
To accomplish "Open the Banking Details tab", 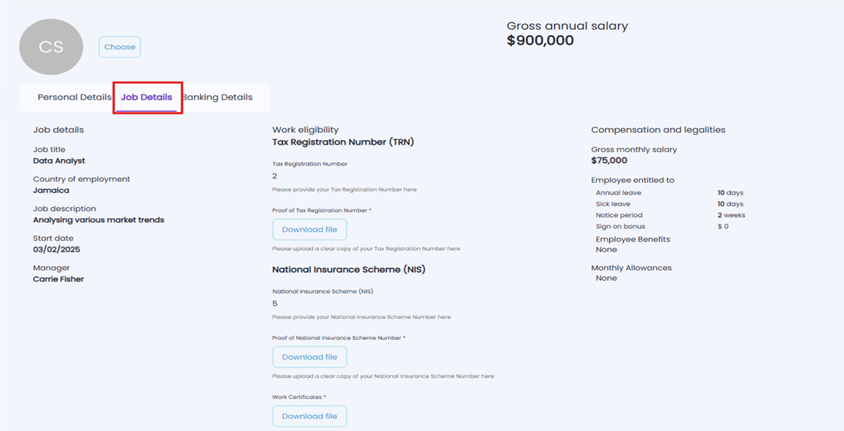I will point(218,97).
